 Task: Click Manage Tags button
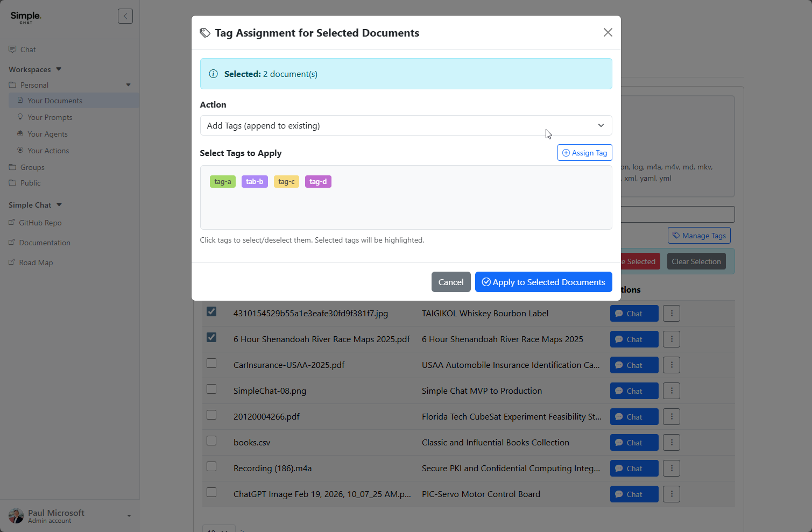coord(699,236)
